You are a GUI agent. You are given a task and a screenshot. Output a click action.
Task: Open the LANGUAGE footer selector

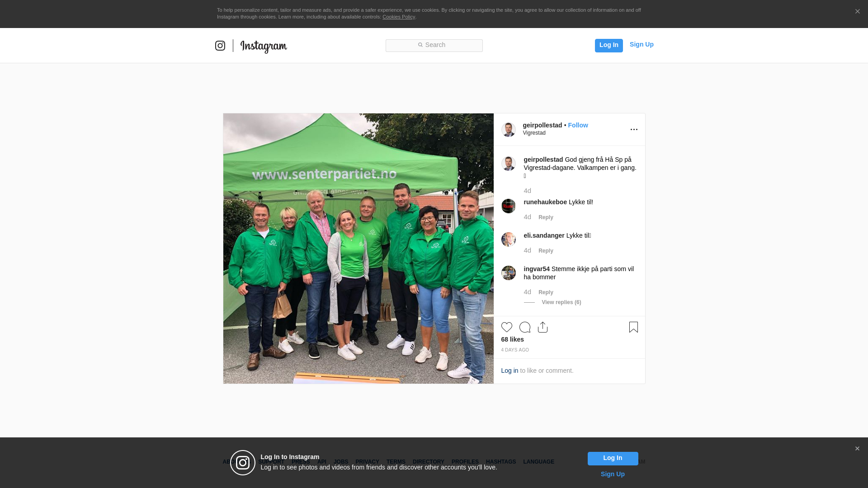click(539, 462)
